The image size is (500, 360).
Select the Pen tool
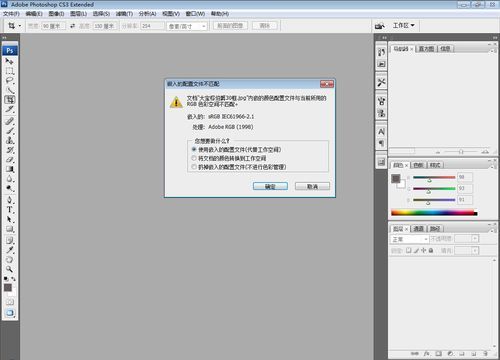point(9,200)
